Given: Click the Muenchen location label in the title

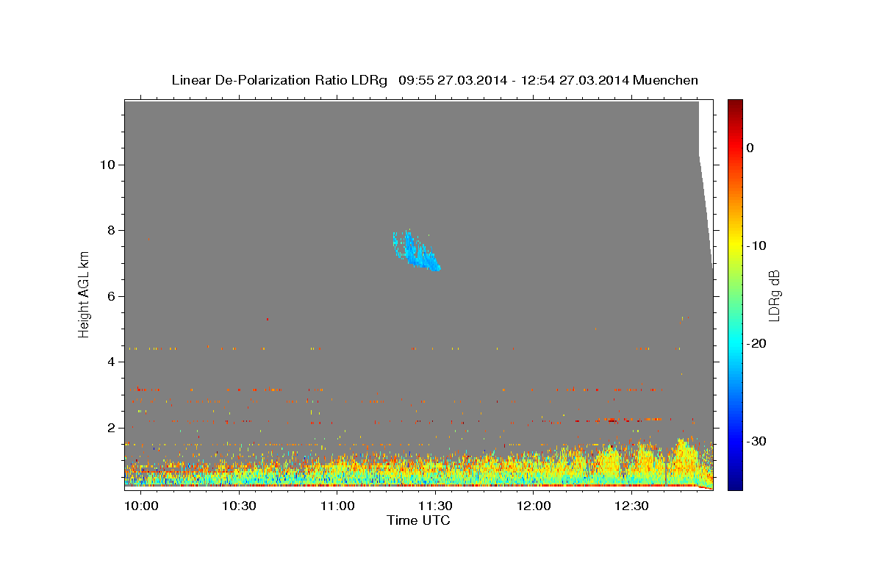Looking at the screenshot, I should click(666, 80).
